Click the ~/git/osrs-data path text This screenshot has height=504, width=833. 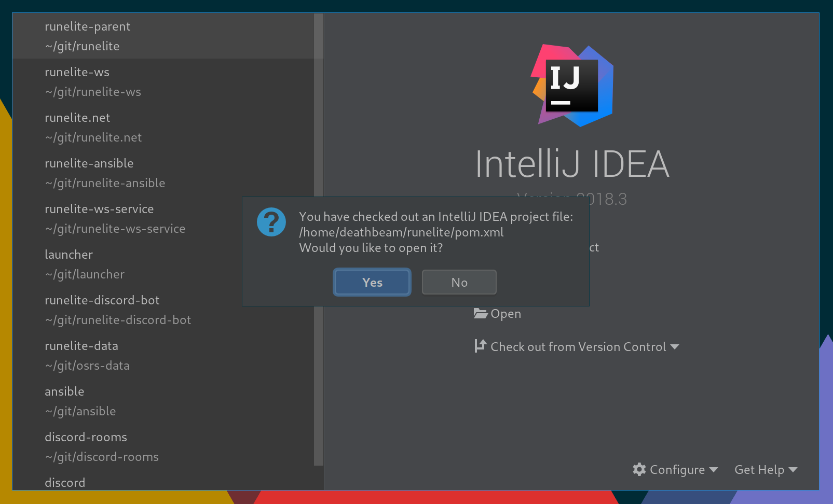87,366
